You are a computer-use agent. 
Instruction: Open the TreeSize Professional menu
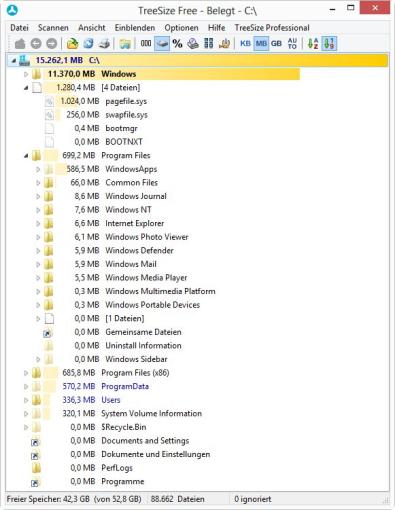(272, 28)
